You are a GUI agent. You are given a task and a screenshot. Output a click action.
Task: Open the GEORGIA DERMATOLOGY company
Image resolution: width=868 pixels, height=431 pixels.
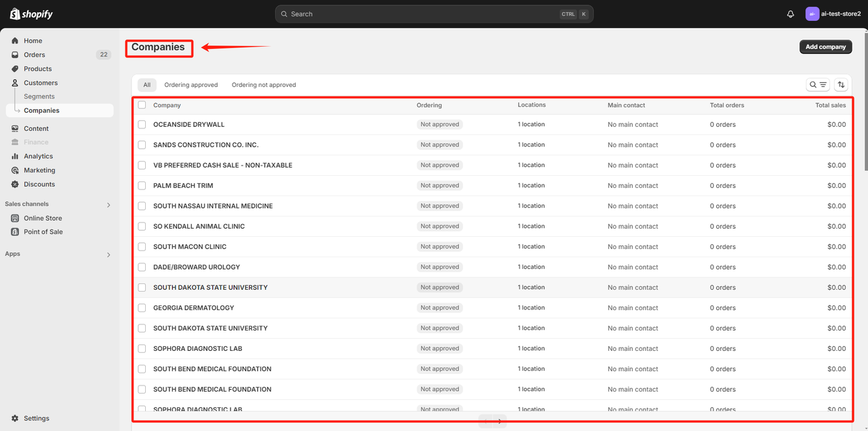tap(193, 307)
